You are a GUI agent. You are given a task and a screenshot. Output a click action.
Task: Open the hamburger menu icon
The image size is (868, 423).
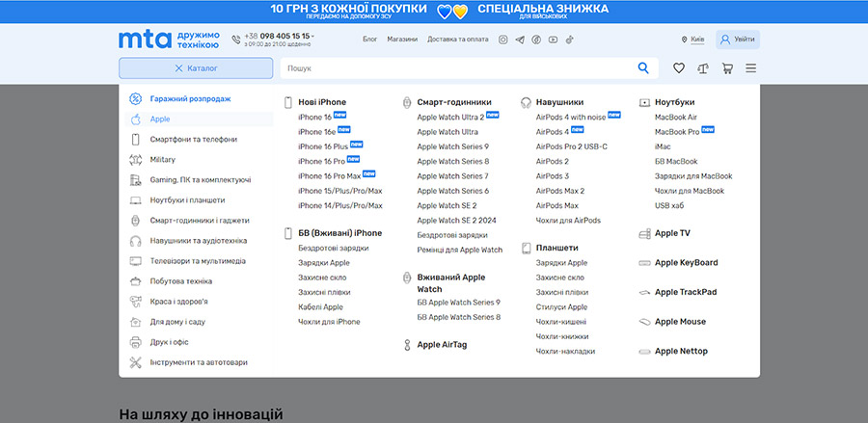pos(750,68)
